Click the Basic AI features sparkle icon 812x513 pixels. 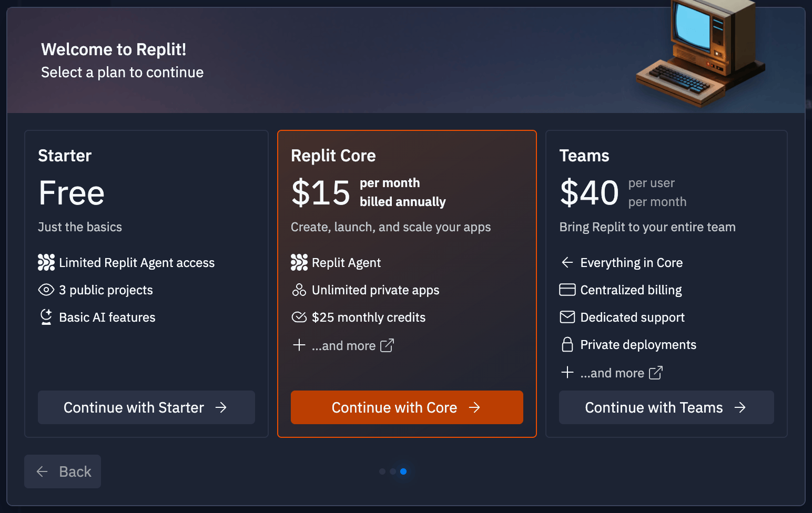pyautogui.click(x=46, y=317)
